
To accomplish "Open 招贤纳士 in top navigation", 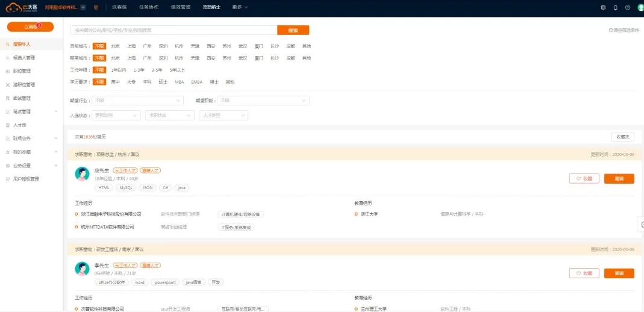I will pyautogui.click(x=211, y=7).
